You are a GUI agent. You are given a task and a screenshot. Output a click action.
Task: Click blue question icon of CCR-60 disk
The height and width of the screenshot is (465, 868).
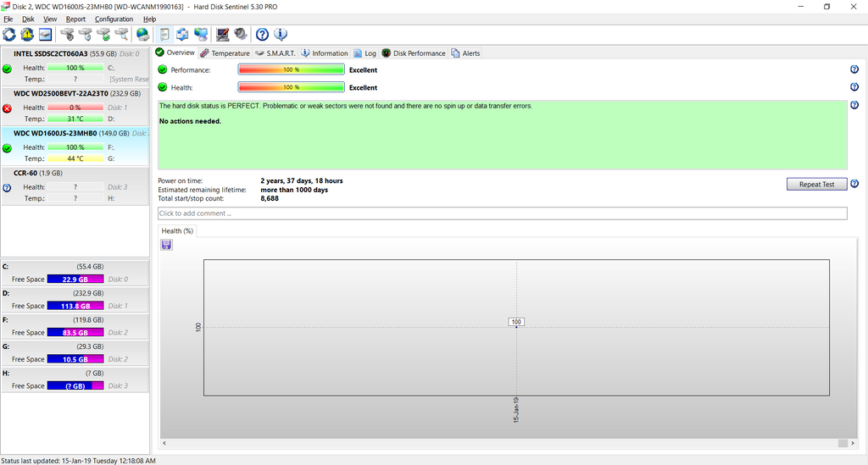[7, 188]
